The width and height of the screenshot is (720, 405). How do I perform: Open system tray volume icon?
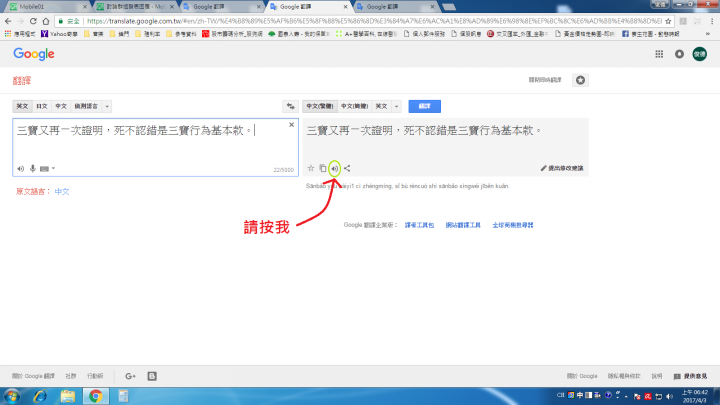tap(669, 396)
